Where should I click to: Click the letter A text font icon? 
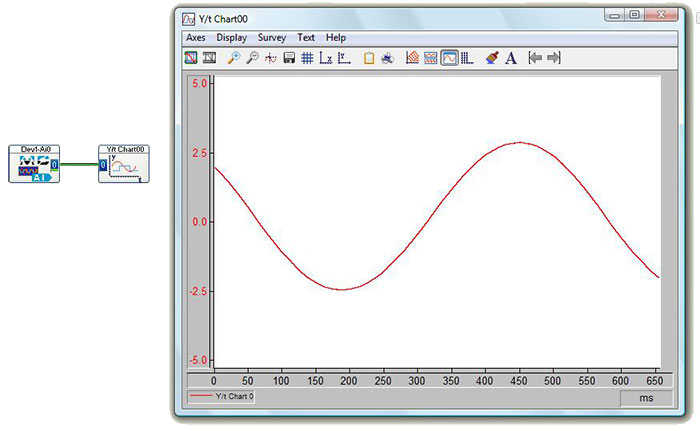[x=511, y=58]
